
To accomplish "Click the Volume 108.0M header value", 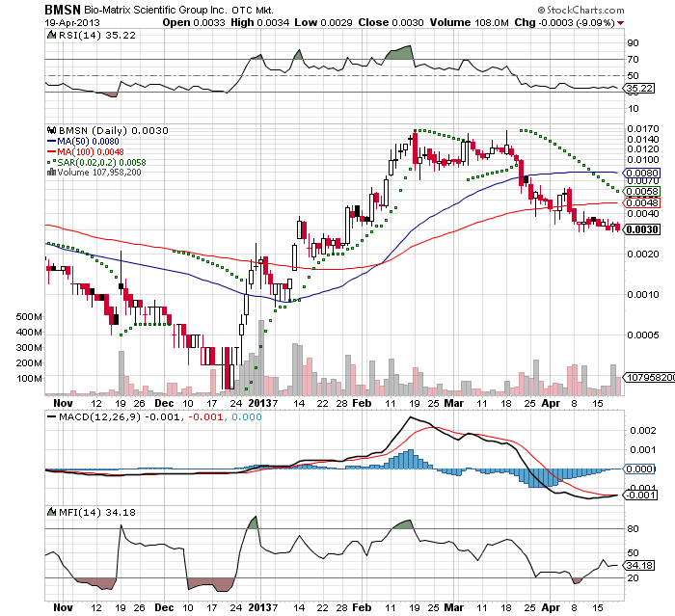I will coord(470,22).
